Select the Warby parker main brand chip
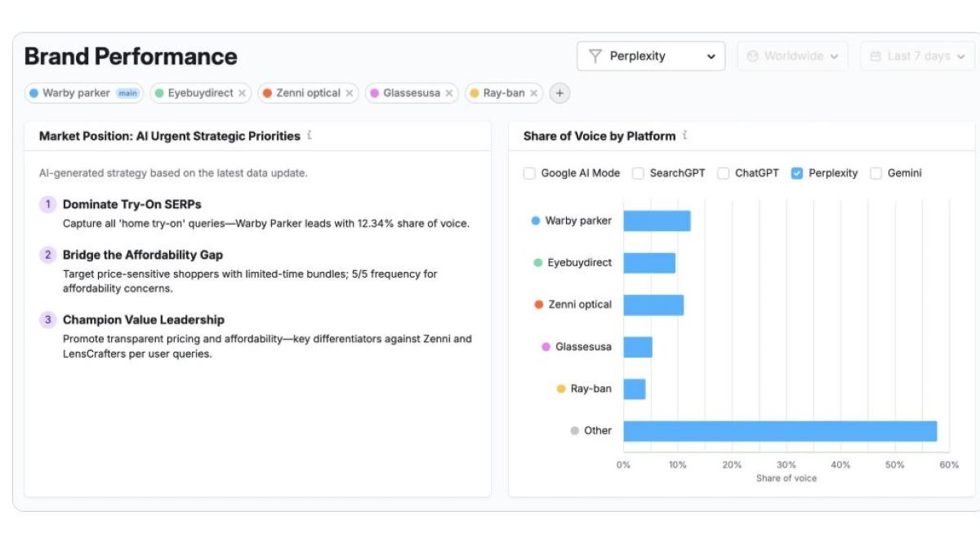 (x=83, y=93)
